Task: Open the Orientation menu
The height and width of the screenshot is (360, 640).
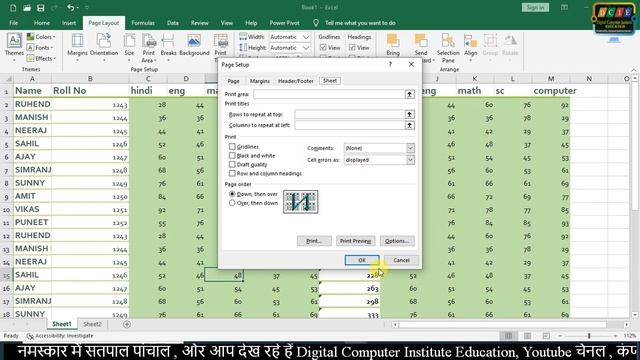Action: click(104, 47)
